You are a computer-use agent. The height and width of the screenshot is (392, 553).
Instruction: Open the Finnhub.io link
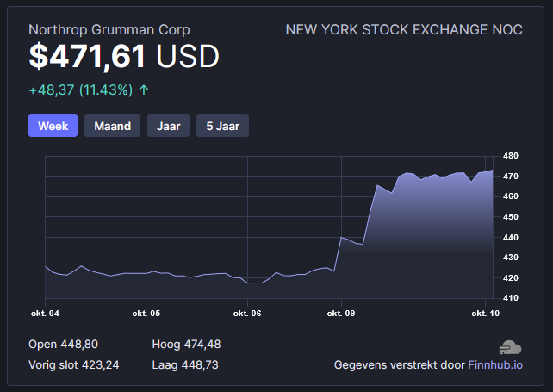[x=495, y=364]
